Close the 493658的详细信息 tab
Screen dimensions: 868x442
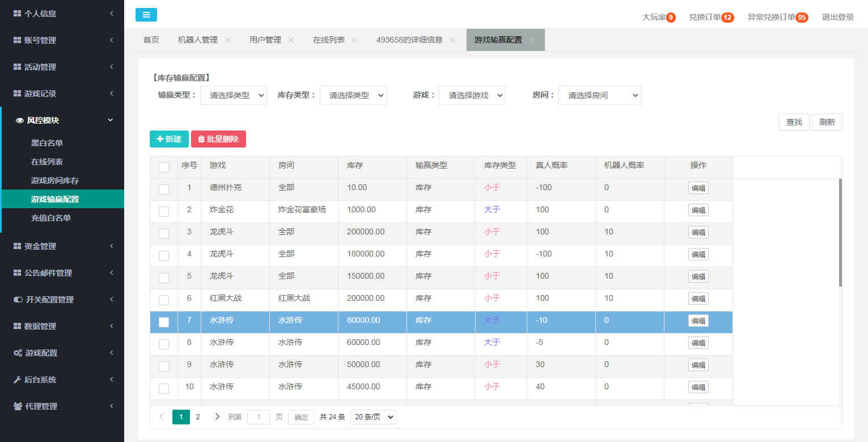[452, 40]
